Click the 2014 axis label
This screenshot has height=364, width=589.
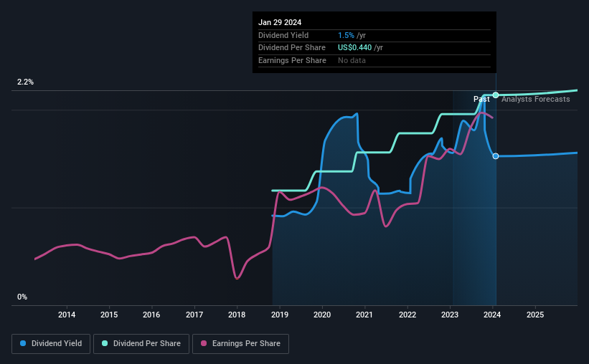coord(67,315)
